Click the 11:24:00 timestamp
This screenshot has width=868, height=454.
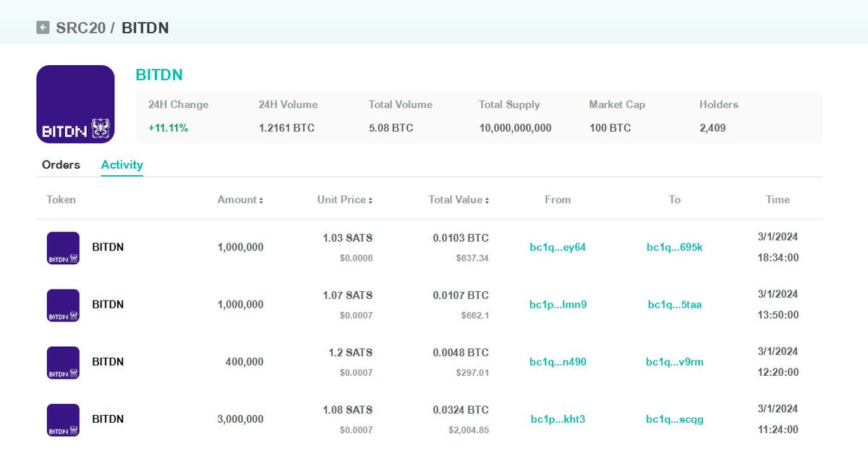778,429
